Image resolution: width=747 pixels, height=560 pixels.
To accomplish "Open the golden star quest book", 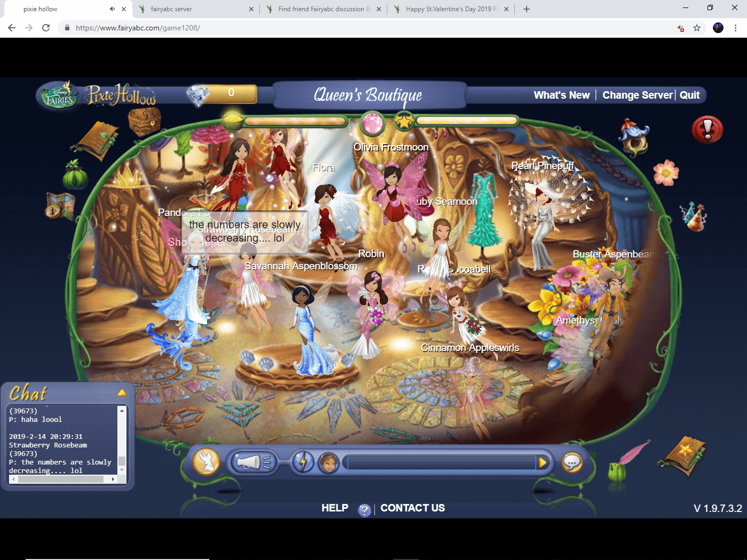I will pos(683,456).
